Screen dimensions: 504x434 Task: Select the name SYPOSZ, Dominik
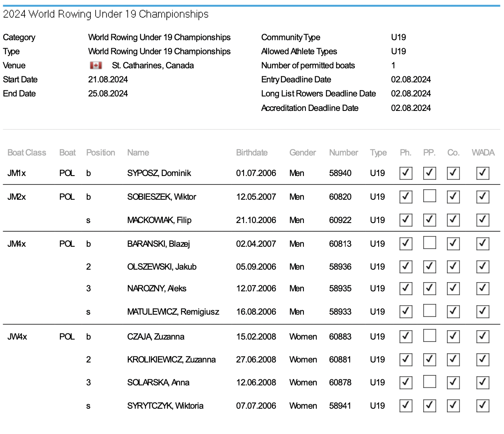tap(159, 173)
